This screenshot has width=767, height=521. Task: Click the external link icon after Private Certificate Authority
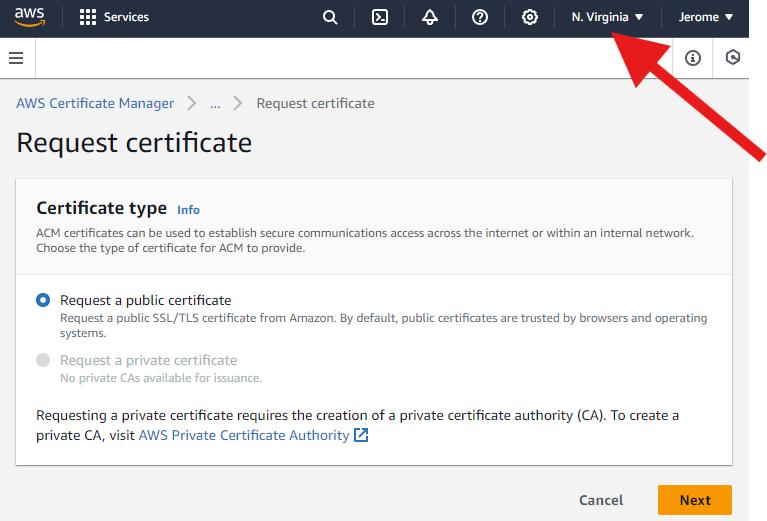click(x=361, y=434)
